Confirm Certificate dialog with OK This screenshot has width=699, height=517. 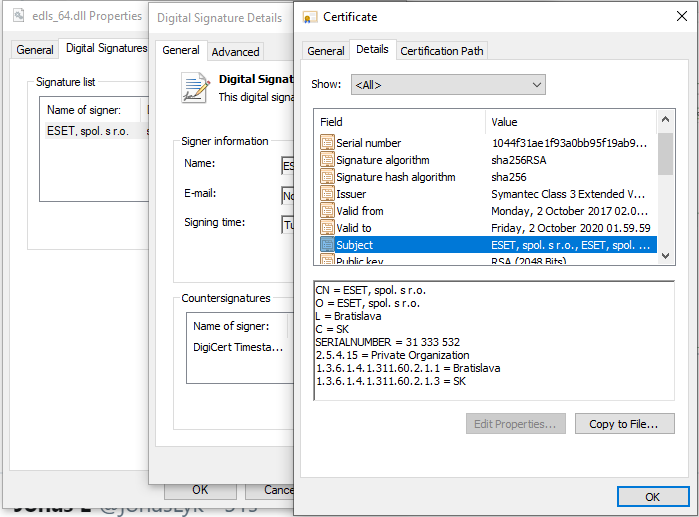pyautogui.click(x=653, y=497)
